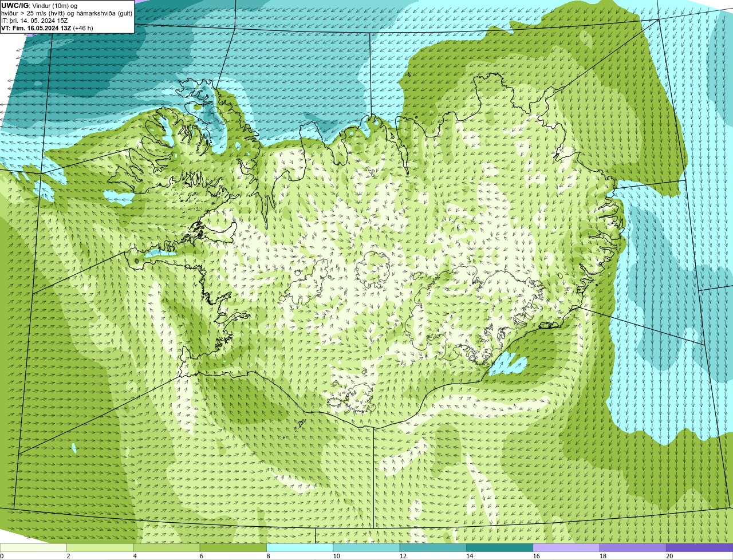Click the title line 'UWC/IG: Vindur (10m) og'
The height and width of the screenshot is (560, 733).
[39, 6]
